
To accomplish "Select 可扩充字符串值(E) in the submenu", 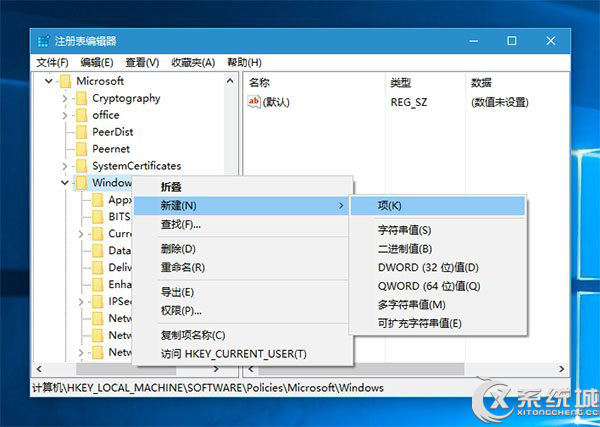I will (438, 323).
